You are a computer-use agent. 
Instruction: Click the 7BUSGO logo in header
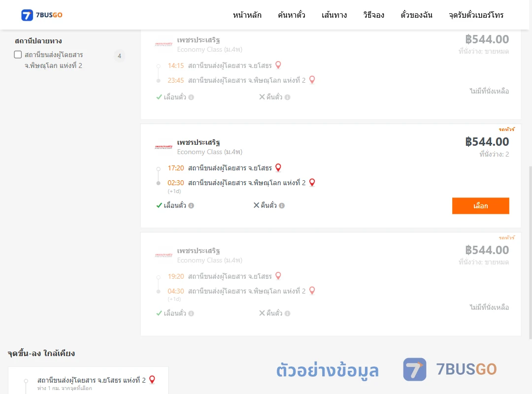[x=42, y=15]
